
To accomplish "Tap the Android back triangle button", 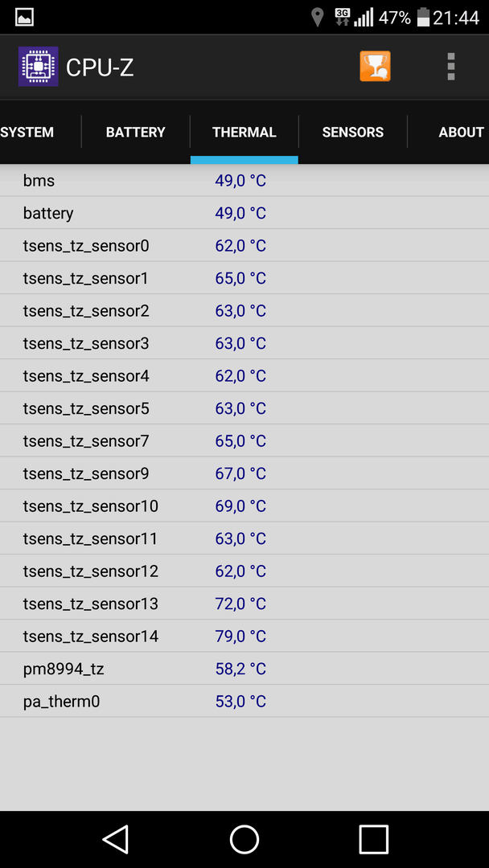I will (x=116, y=839).
